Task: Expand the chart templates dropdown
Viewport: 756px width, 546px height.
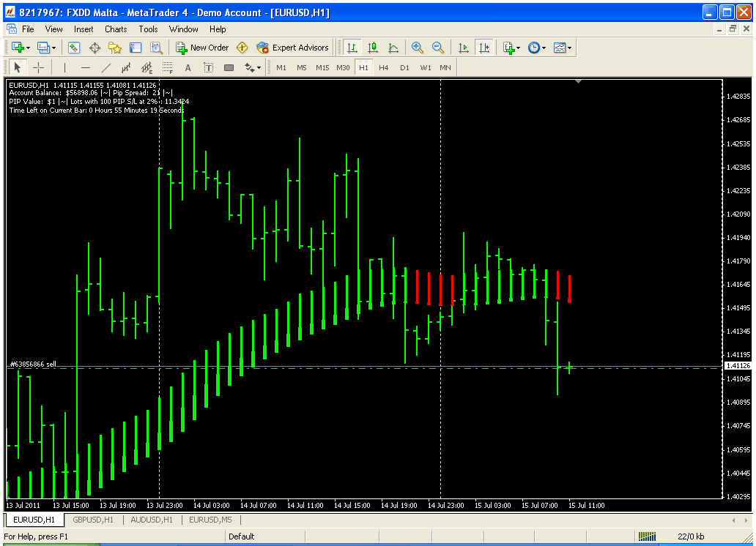Action: 570,48
